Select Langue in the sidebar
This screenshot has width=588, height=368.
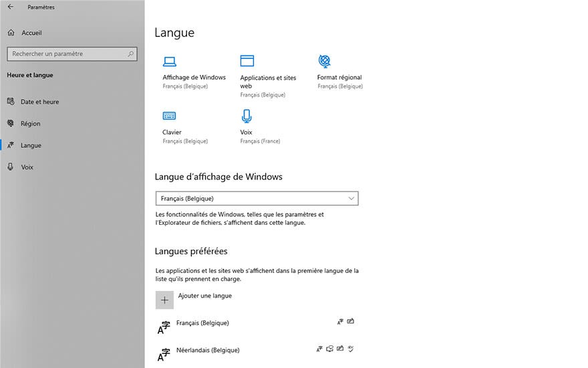pos(31,145)
